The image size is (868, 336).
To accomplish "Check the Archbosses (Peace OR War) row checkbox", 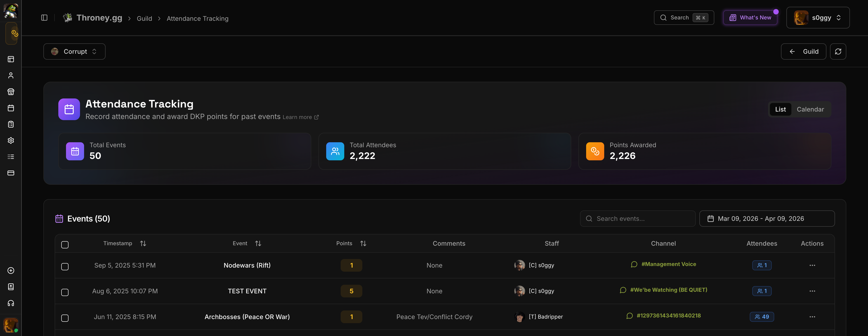I will coord(65,318).
